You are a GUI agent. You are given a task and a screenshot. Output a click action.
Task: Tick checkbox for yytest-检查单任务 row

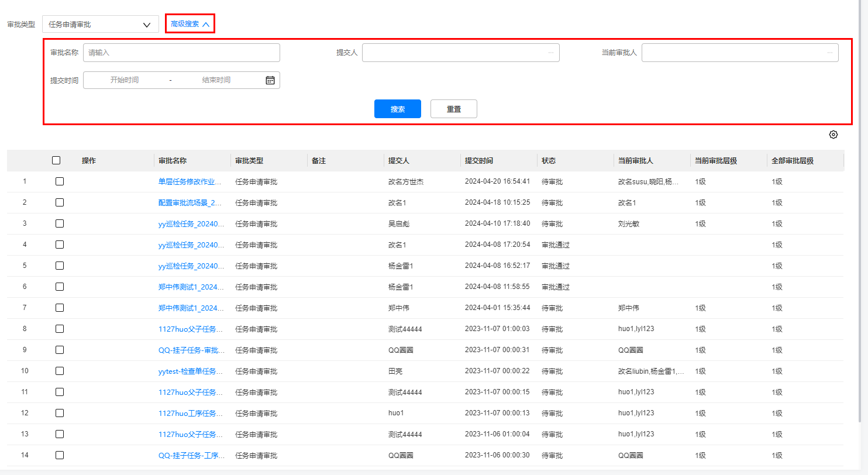coord(60,371)
